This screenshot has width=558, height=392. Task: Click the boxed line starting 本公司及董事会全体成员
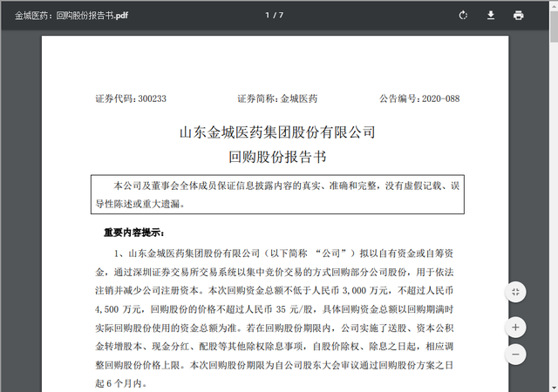coord(287,186)
